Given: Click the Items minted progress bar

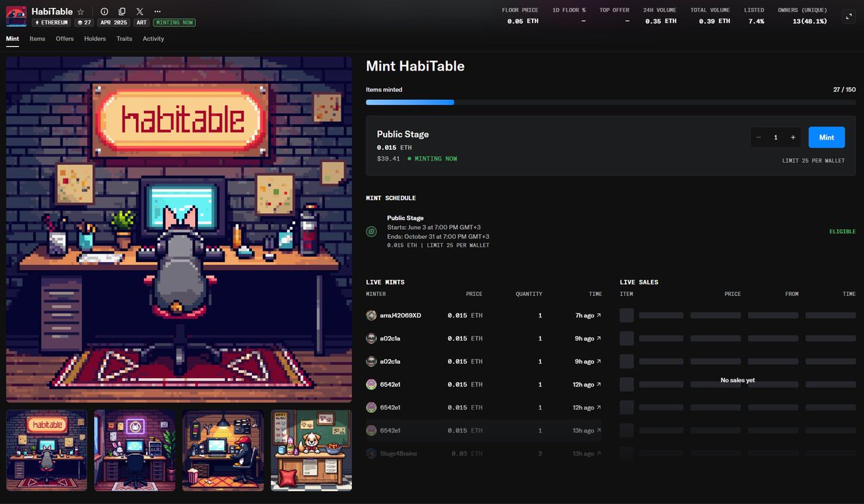Looking at the screenshot, I should [611, 102].
